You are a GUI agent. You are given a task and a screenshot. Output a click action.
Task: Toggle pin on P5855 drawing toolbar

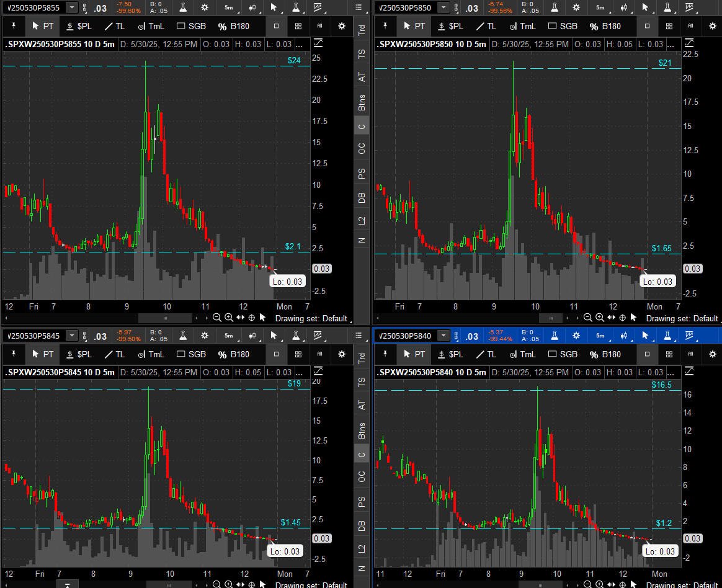[14, 26]
